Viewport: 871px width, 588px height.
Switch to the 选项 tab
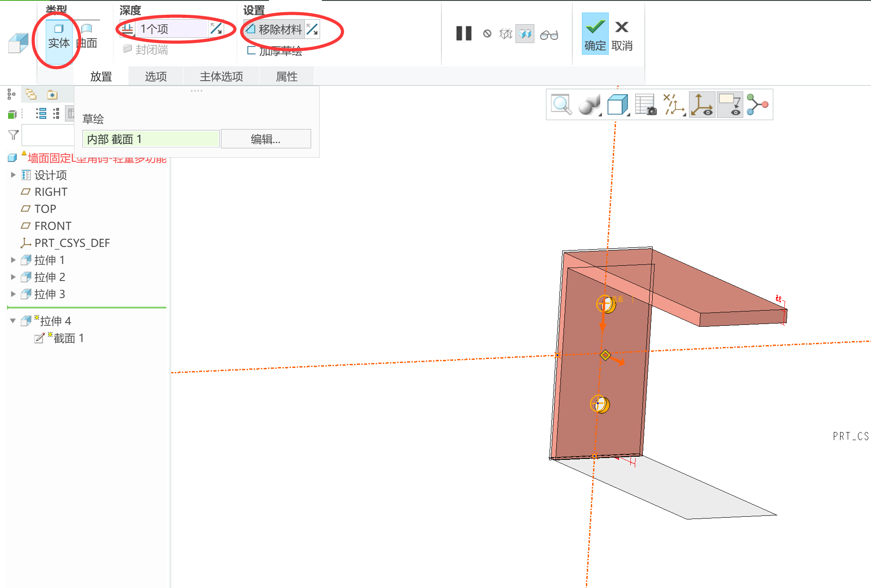pos(156,77)
